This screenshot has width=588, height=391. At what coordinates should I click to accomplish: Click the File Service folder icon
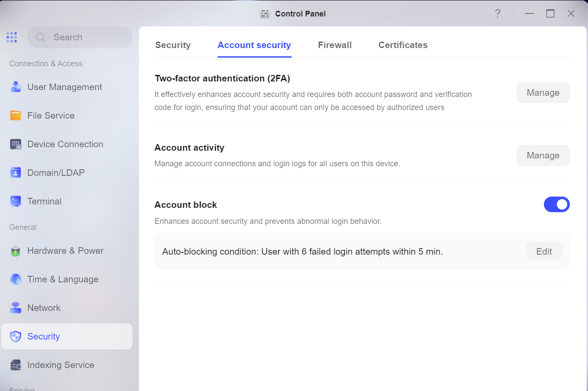16,116
